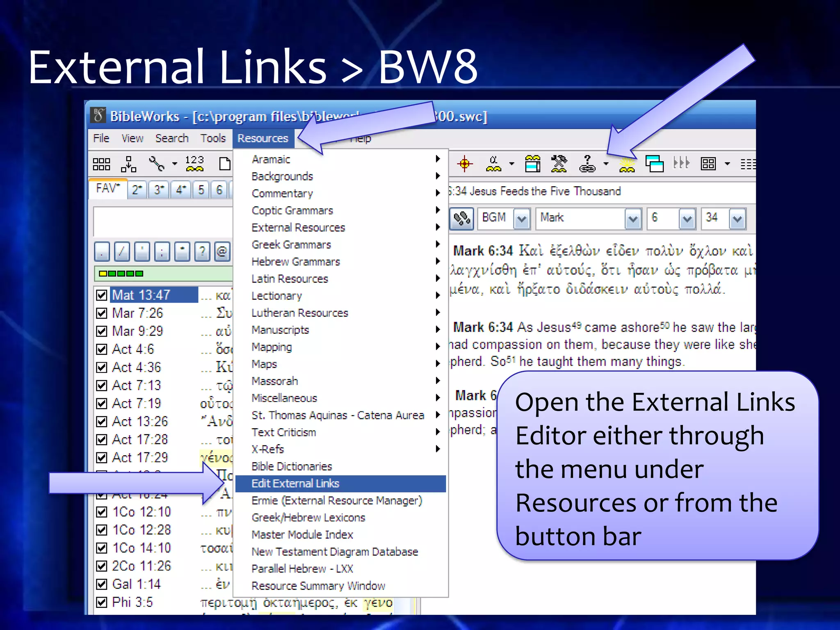The image size is (840, 630).
Task: Switch to the 2* tab
Action: click(137, 190)
